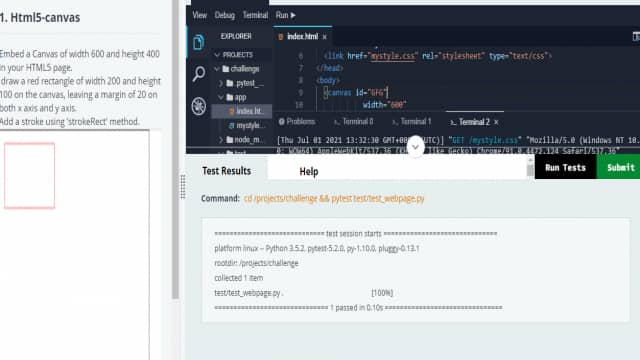640x360 pixels.
Task: Open the Help tab
Action: point(309,171)
